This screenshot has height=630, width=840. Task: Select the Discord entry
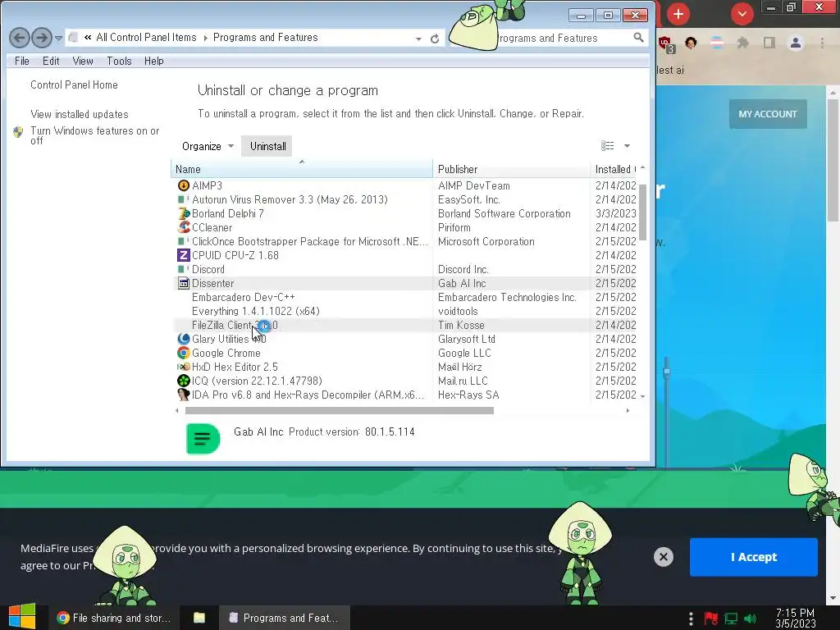[x=208, y=269]
